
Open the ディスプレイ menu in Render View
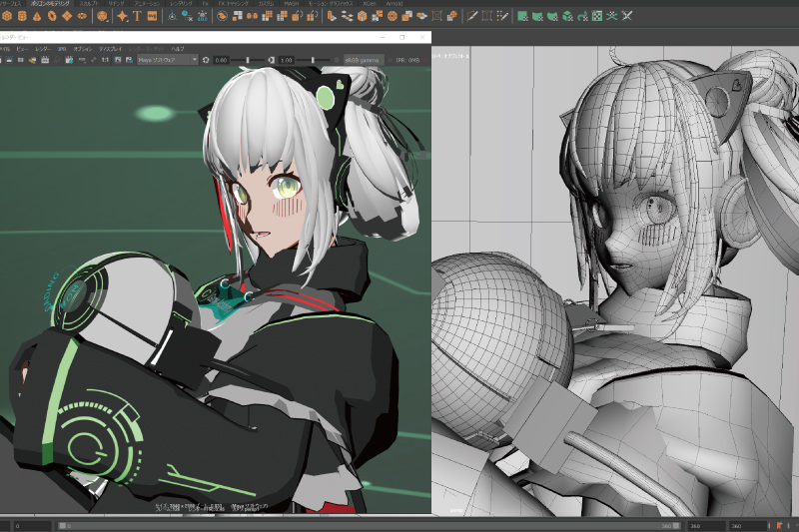(110, 49)
